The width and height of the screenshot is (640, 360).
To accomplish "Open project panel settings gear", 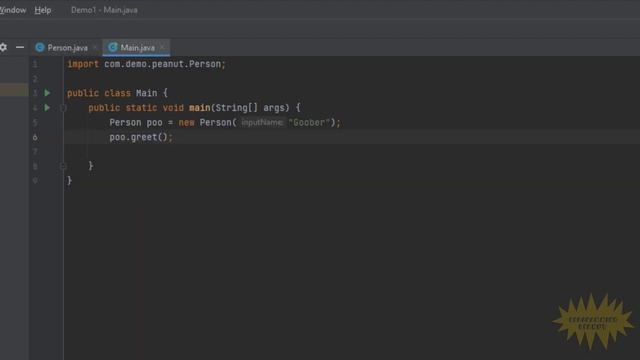I will (3, 47).
